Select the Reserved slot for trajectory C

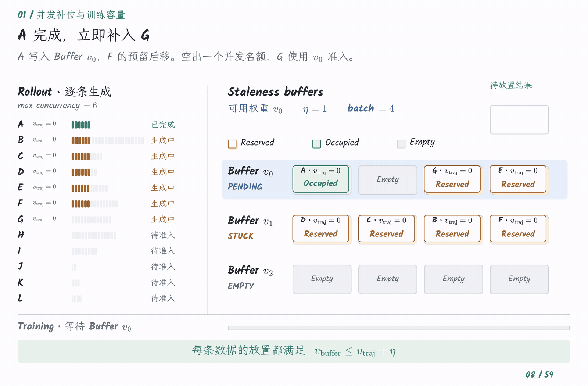tap(387, 229)
